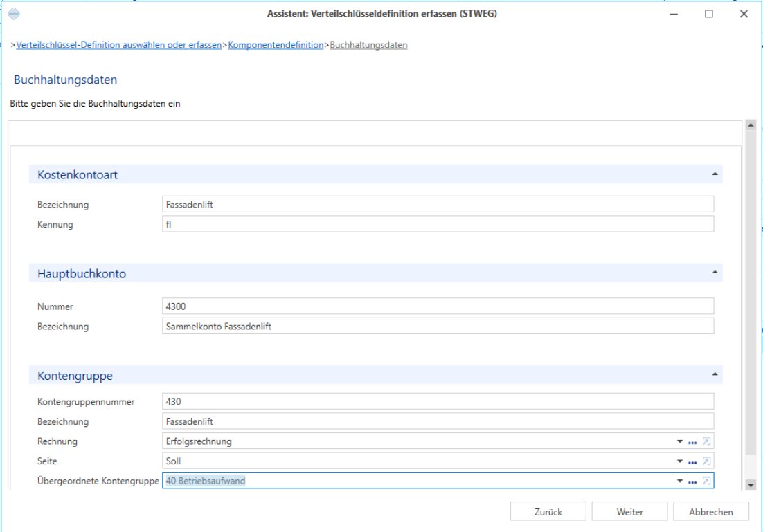
Task: Click the Kennung label
Action: point(55,224)
